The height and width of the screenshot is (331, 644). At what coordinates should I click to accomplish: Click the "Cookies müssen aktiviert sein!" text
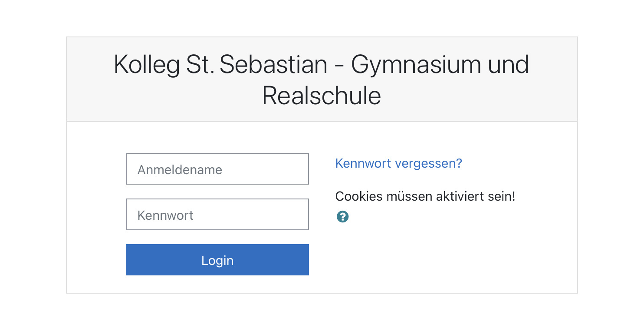425,196
